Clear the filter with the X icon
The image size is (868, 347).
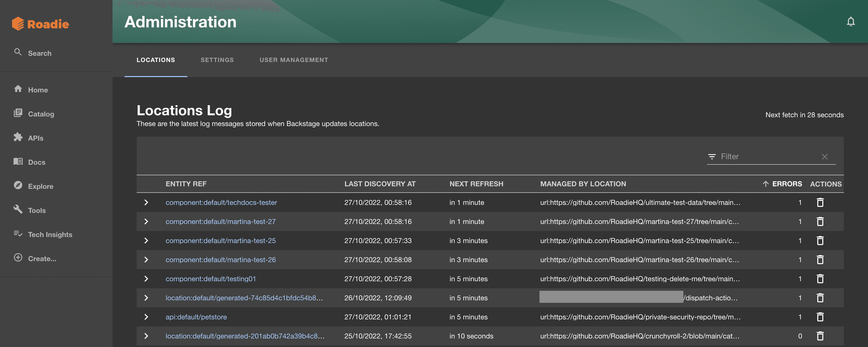coord(825,157)
